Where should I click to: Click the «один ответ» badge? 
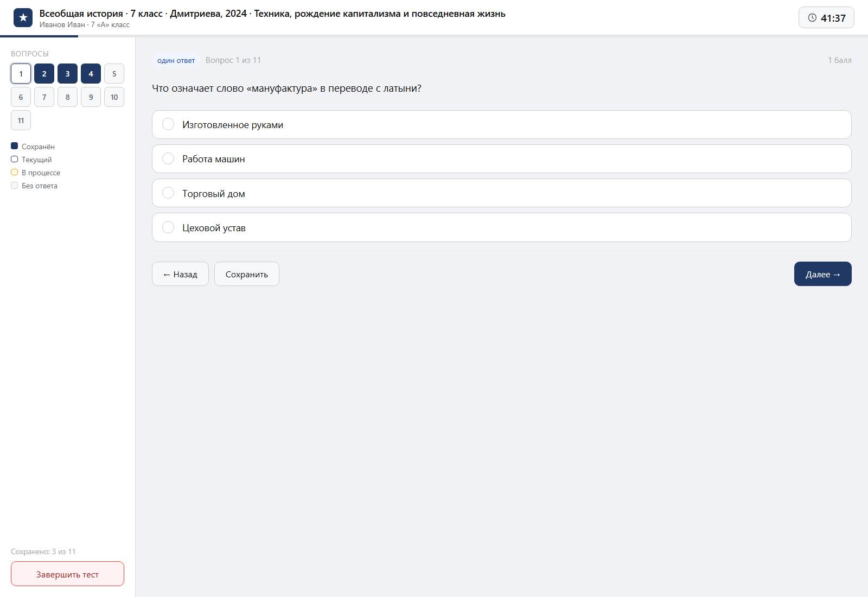[x=176, y=60]
